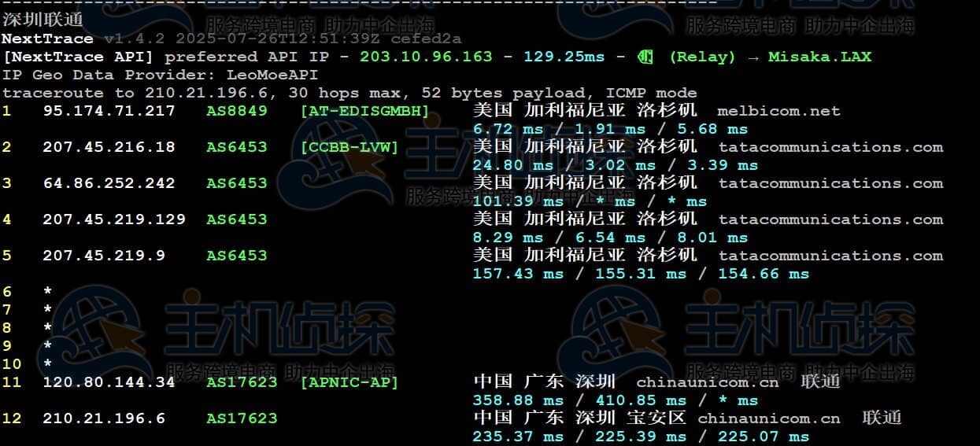Click AS8849 on hop 1

(237, 111)
